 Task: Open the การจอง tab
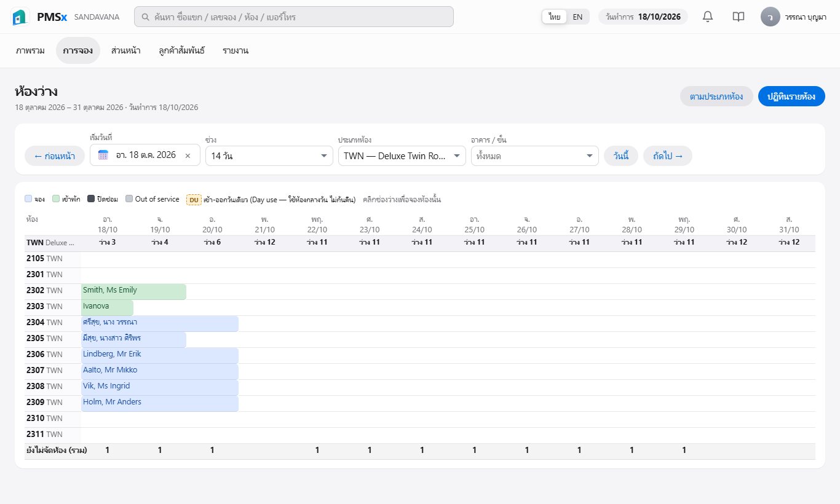(x=78, y=50)
